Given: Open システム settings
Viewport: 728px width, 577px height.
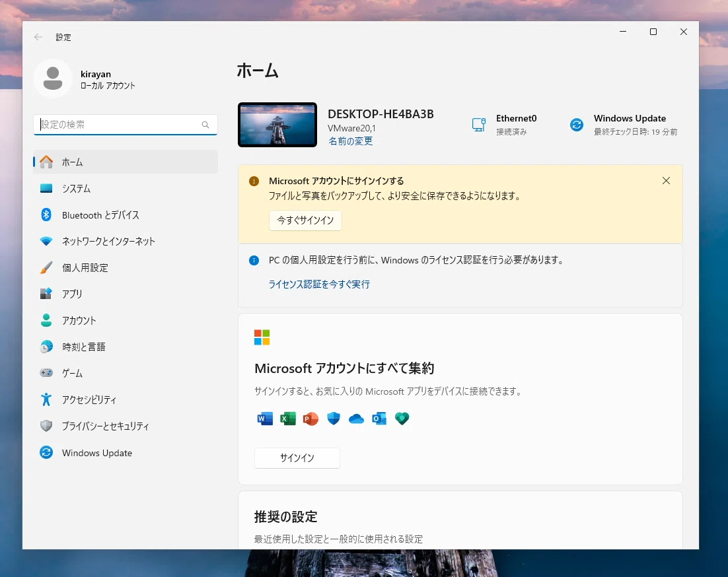Looking at the screenshot, I should point(126,188).
